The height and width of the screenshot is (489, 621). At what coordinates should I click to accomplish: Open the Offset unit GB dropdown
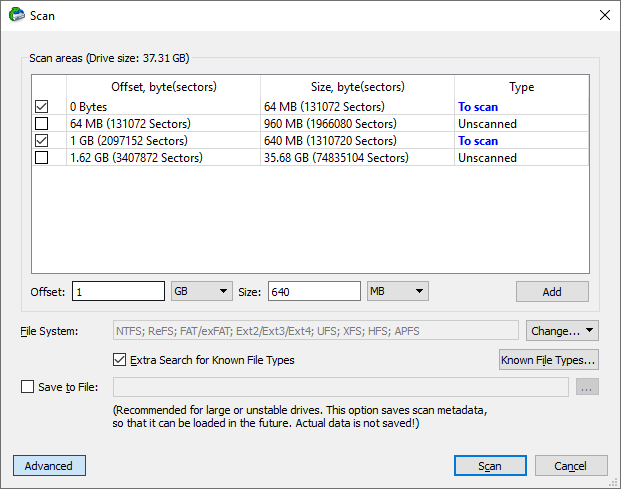[202, 291]
